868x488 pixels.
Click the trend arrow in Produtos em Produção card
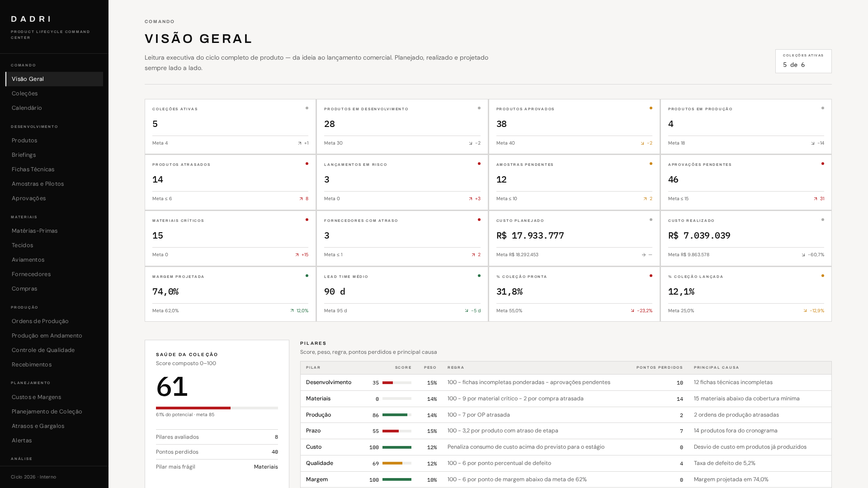[812, 143]
